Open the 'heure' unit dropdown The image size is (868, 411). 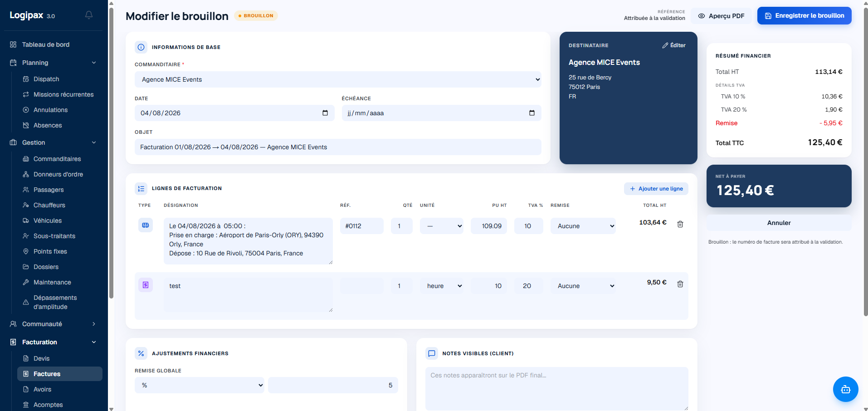(442, 286)
